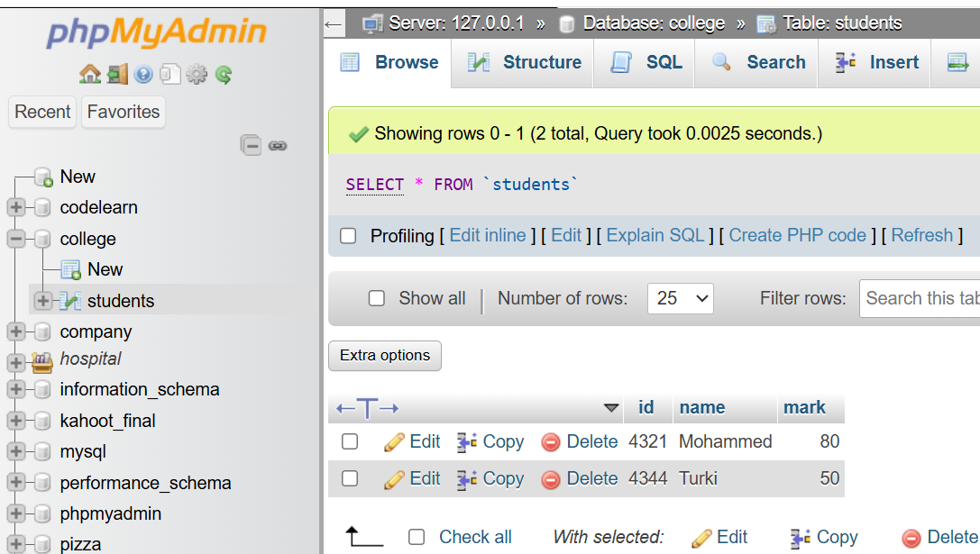
Task: Click red Delete icon for Turki row
Action: click(x=551, y=479)
